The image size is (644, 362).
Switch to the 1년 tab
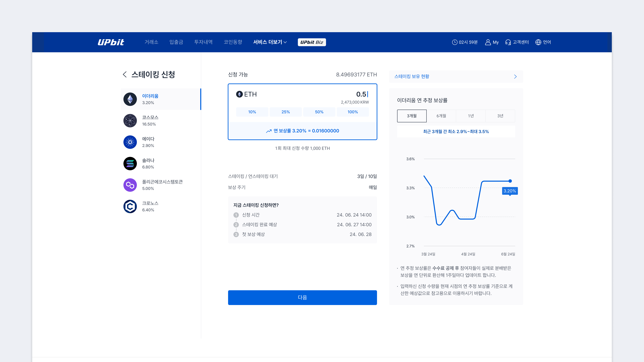(x=470, y=116)
